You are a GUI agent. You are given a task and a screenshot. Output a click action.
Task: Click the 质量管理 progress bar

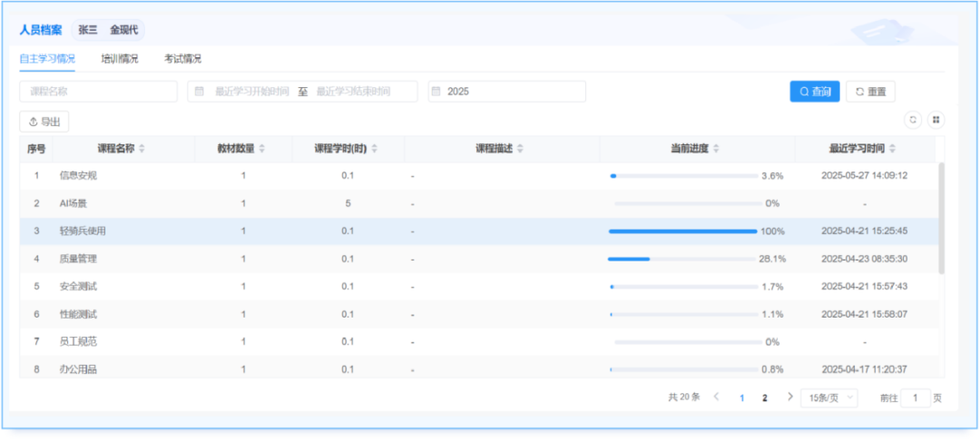682,259
